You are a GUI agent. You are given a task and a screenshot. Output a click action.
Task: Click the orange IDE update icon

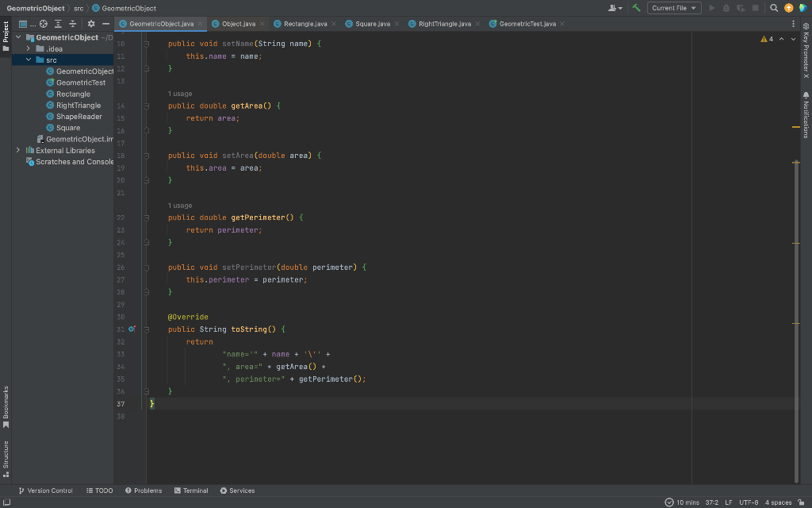788,8
